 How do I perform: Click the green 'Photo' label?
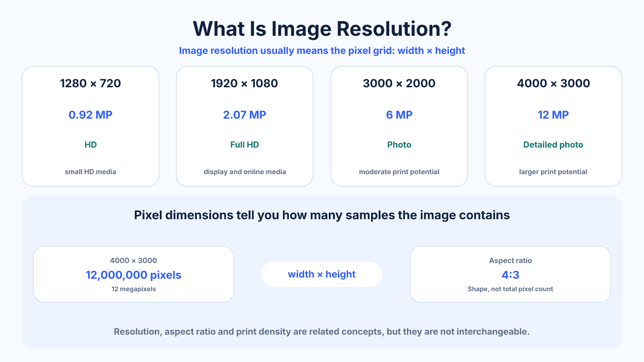pyautogui.click(x=399, y=145)
